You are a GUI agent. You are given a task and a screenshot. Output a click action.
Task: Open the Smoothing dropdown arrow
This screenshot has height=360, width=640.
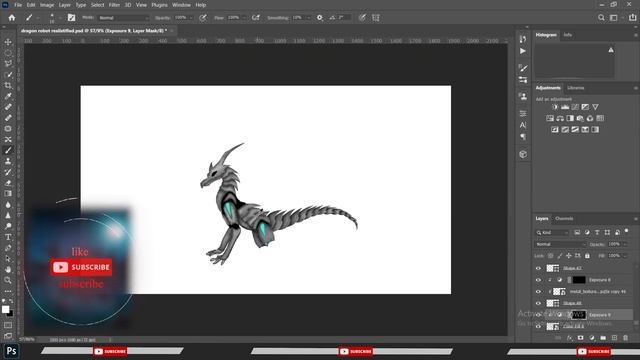pos(309,18)
